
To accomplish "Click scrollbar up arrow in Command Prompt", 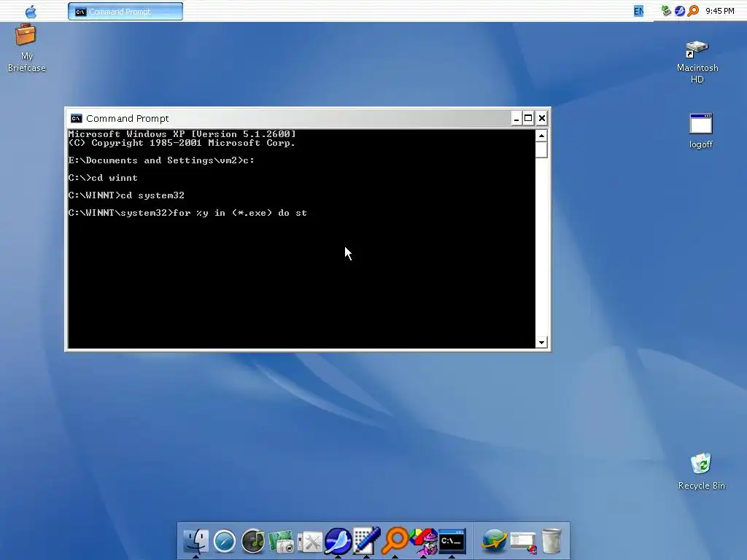I will [x=541, y=136].
